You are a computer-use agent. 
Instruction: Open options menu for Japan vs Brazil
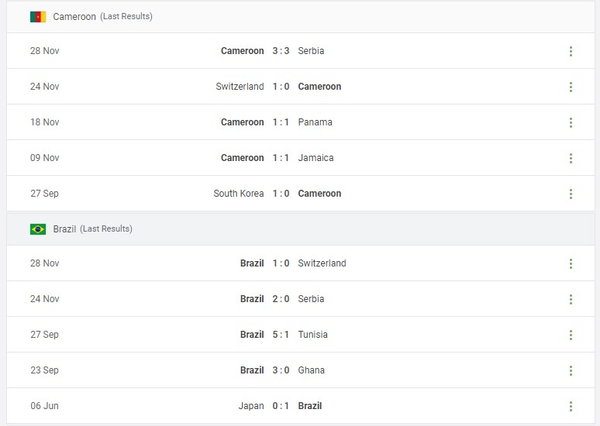click(x=571, y=406)
